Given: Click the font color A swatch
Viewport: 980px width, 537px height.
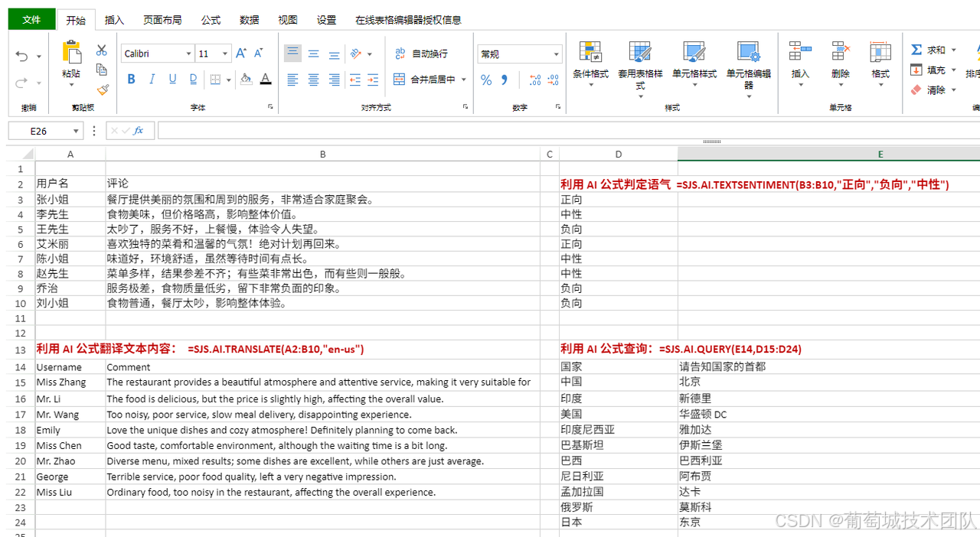Looking at the screenshot, I should coord(266,79).
